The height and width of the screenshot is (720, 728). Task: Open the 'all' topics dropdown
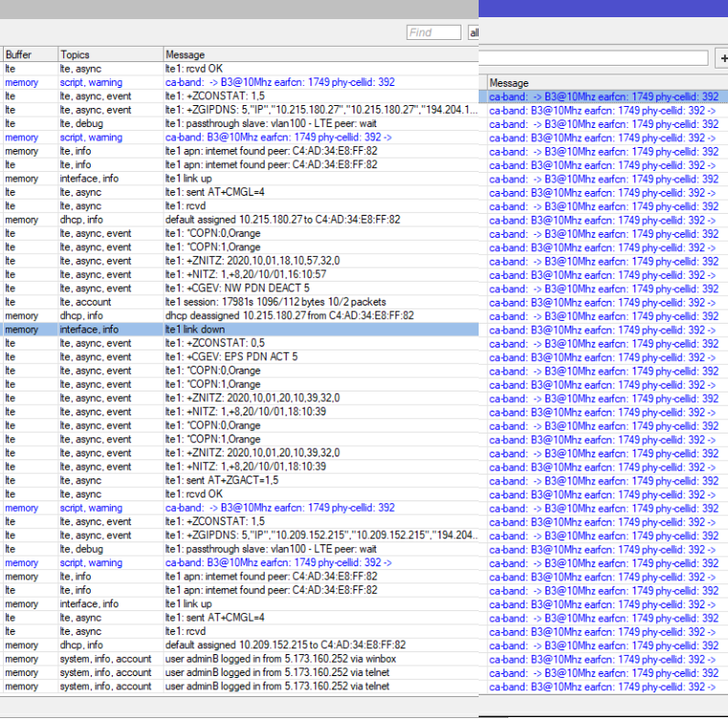point(473,32)
